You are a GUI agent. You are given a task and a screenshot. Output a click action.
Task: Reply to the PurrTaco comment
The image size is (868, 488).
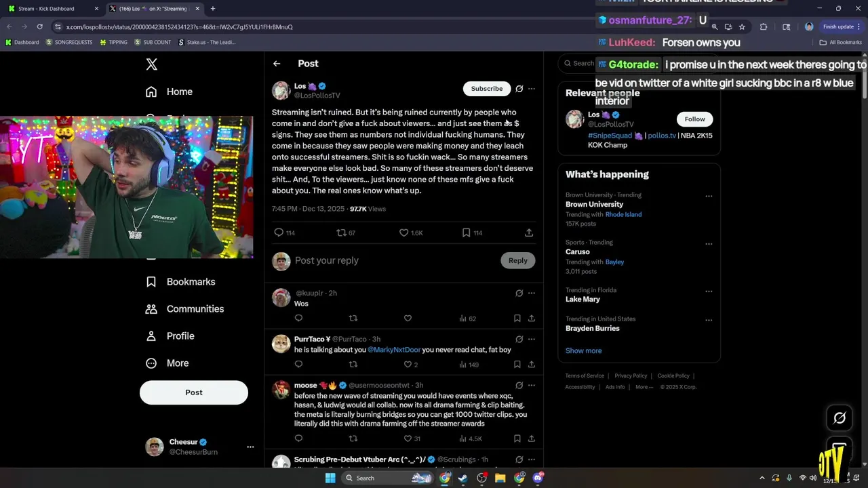pos(298,364)
